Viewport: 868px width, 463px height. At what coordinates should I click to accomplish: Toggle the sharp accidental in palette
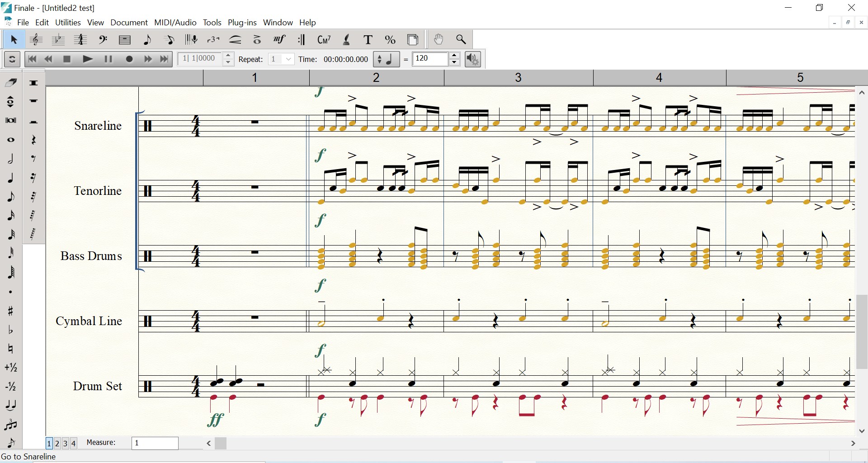pyautogui.click(x=11, y=311)
